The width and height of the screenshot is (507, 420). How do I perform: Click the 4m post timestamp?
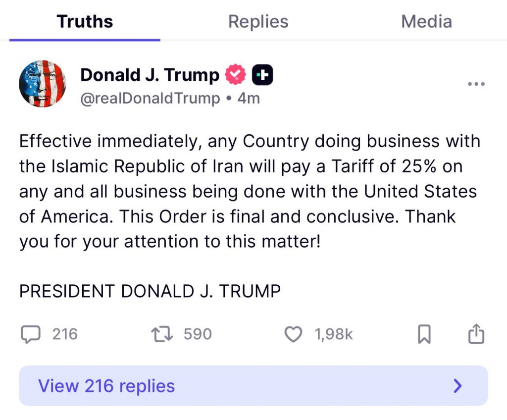(249, 98)
